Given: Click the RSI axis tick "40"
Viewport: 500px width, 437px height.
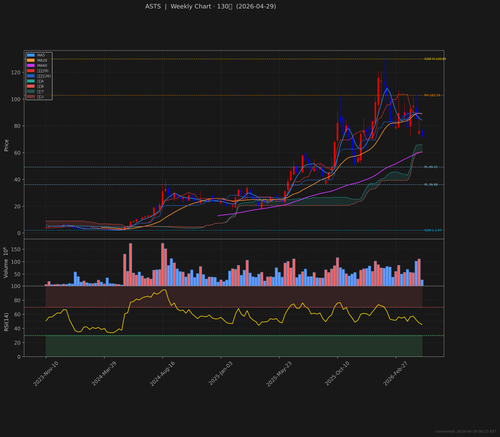Looking at the screenshot, I should 17,329.
